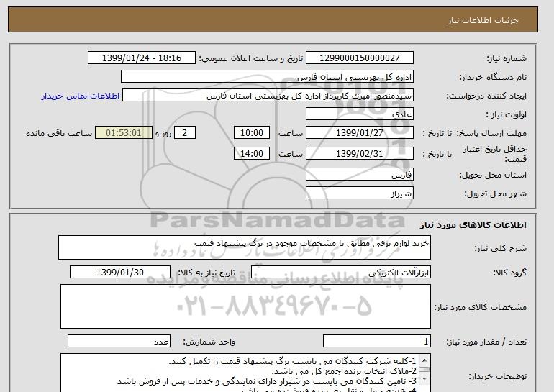
Task: Click the label شماره نیاز
Action: (x=507, y=58)
